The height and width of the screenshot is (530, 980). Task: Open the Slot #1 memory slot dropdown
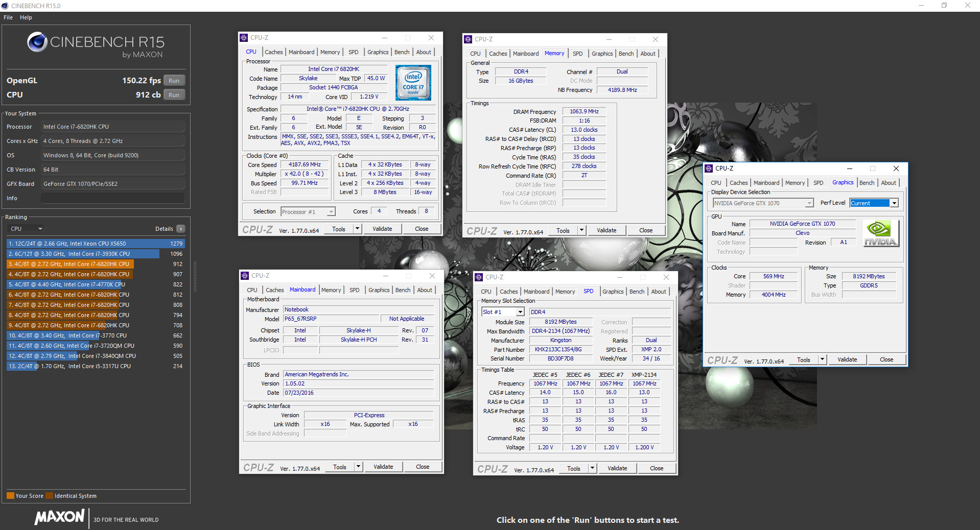tap(503, 312)
